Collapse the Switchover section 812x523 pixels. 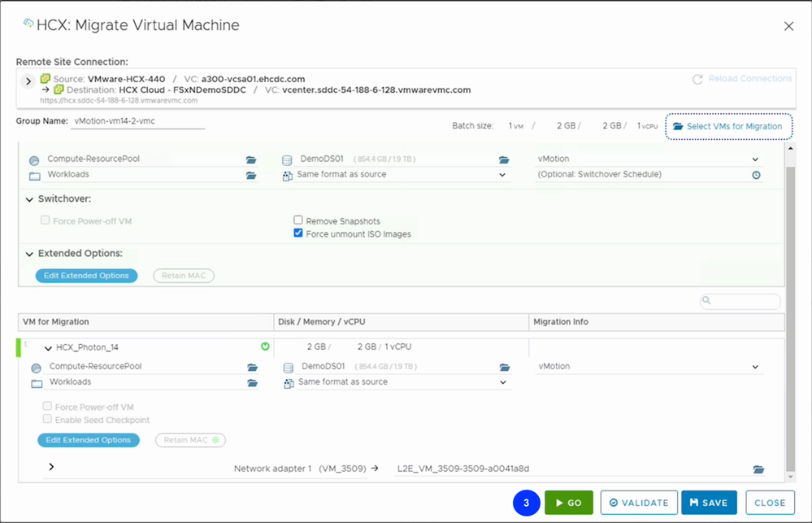pyautogui.click(x=30, y=199)
